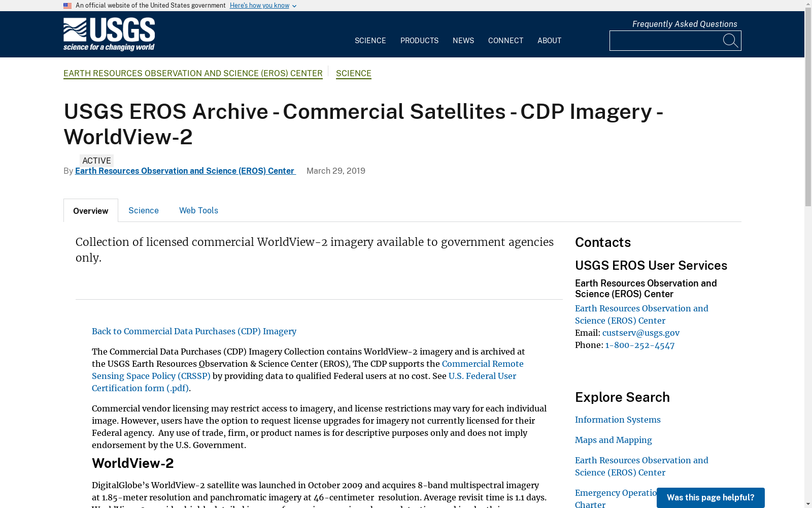Open the Emergency Operations Charter link

point(616,498)
